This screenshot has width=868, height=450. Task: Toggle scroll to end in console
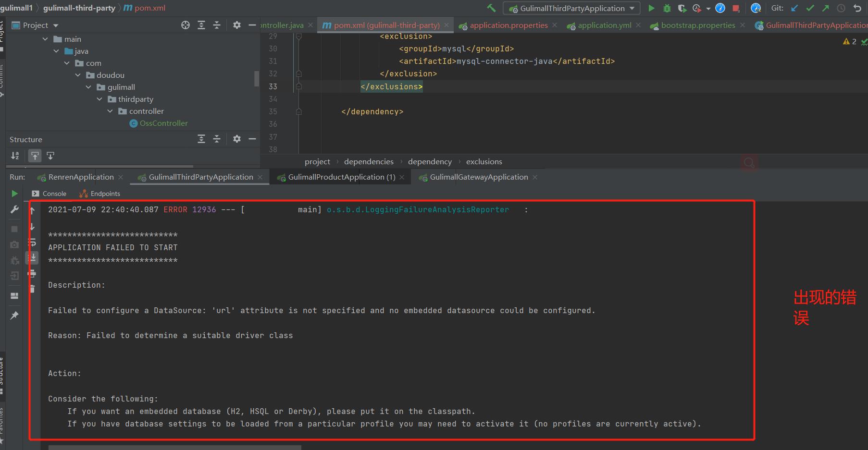32,258
